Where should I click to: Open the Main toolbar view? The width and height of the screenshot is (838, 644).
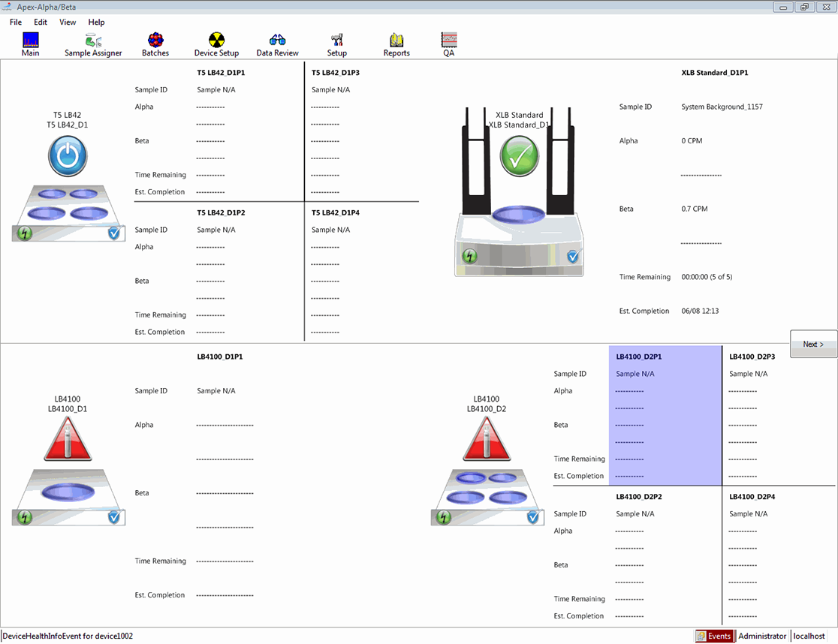click(30, 44)
